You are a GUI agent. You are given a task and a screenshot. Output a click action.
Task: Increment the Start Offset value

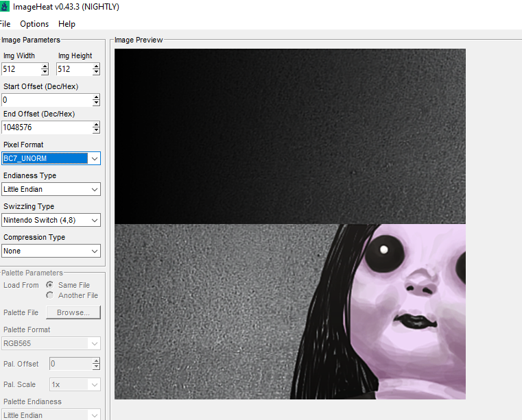pos(96,97)
